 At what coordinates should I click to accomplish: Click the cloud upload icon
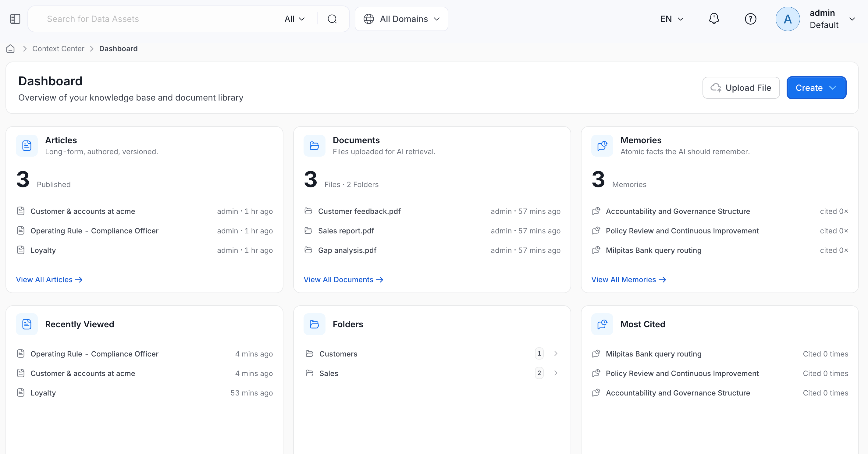[x=716, y=87]
